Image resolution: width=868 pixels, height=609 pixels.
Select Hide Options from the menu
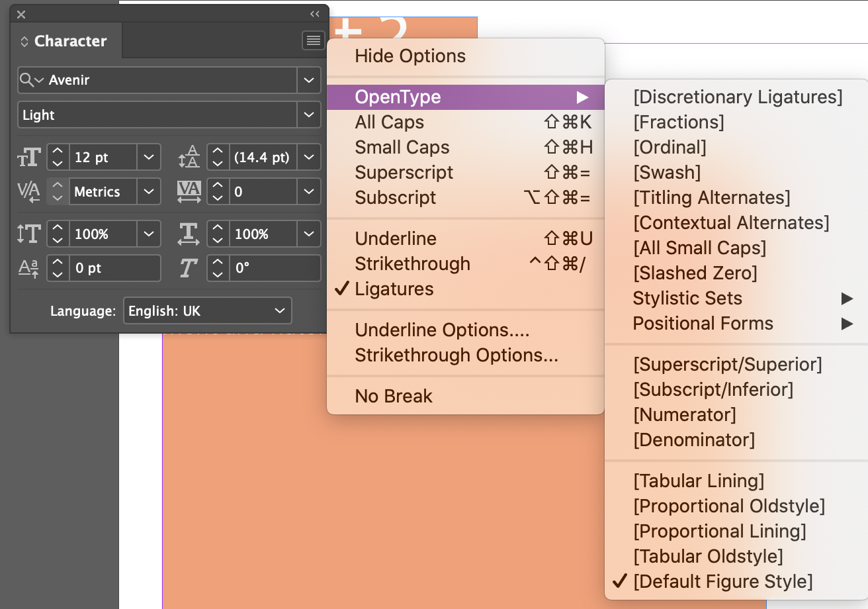tap(410, 56)
